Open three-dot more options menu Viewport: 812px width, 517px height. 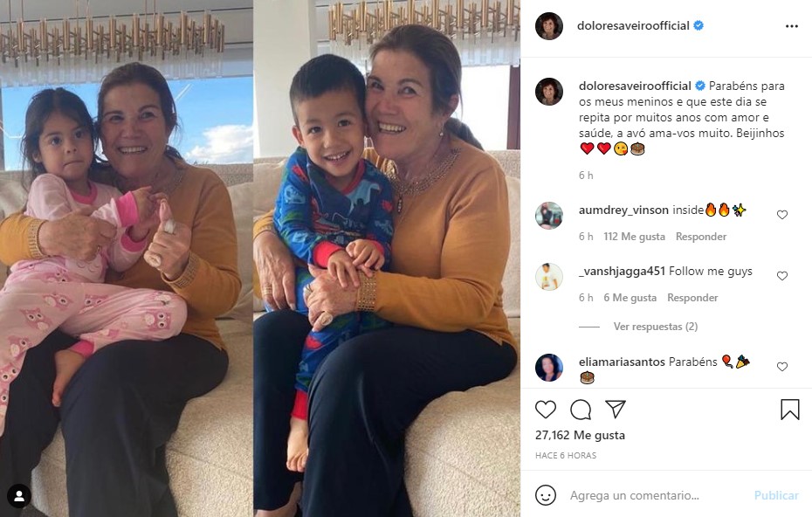pos(792,26)
